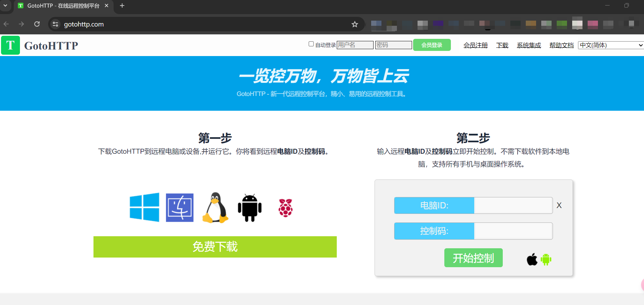Open the tab search dropdown arrow

click(x=5, y=6)
